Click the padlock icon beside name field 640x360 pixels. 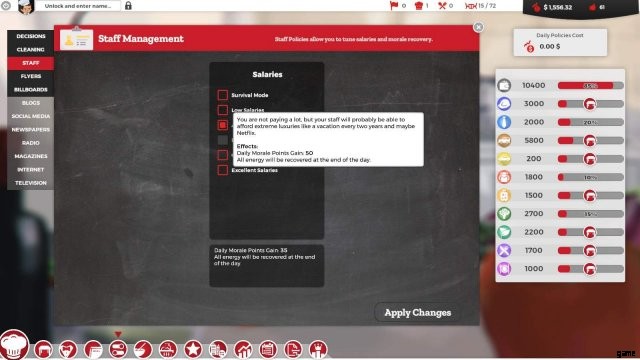pyautogui.click(x=128, y=6)
